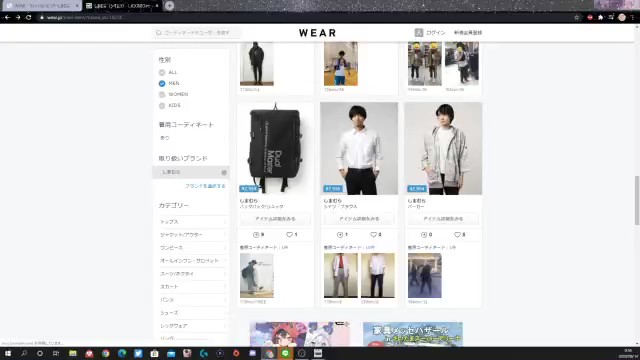Click the blue price tag on backpack
This screenshot has width=640, height=360.
(249, 189)
